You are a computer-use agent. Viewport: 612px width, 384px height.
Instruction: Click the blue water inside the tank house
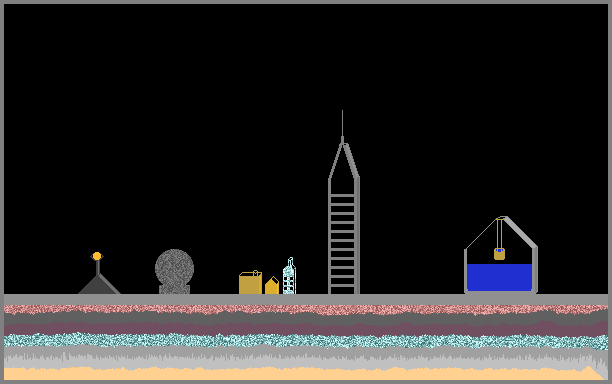pyautogui.click(x=500, y=277)
